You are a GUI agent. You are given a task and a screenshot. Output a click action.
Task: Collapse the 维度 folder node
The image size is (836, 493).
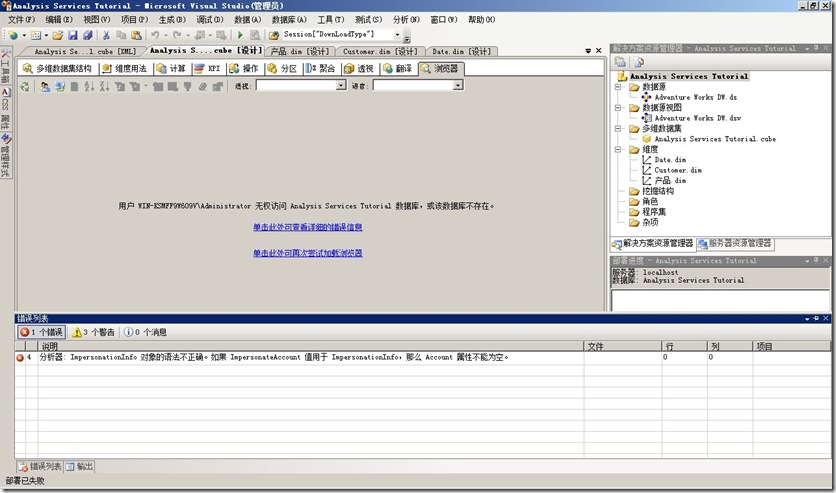(x=618, y=149)
